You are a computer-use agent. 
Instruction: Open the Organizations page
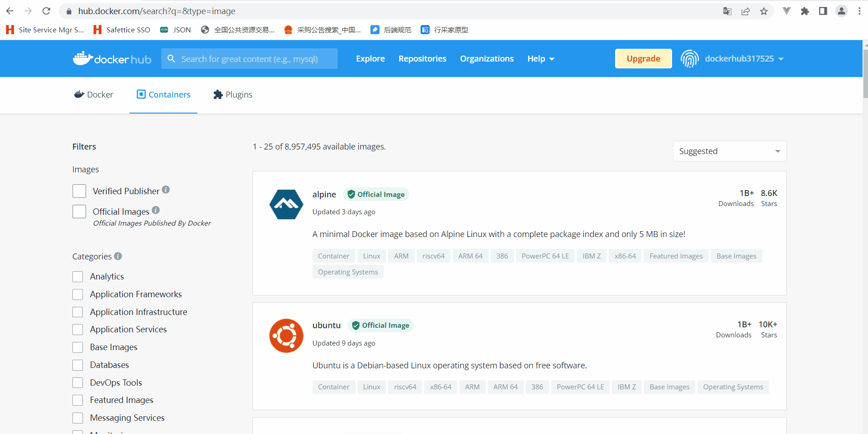487,59
